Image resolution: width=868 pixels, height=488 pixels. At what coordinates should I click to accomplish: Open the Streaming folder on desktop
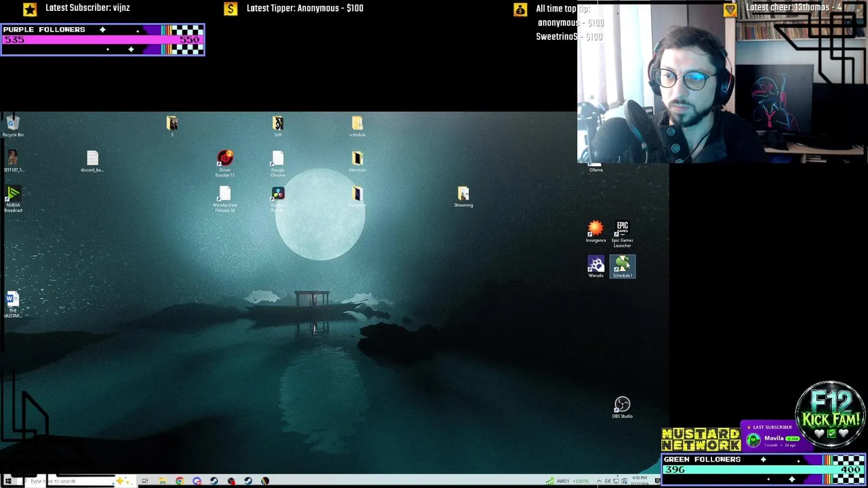point(463,197)
